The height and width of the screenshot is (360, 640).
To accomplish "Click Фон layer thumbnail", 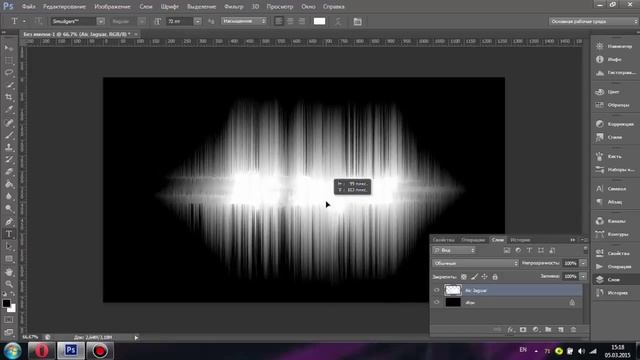I will click(x=453, y=302).
